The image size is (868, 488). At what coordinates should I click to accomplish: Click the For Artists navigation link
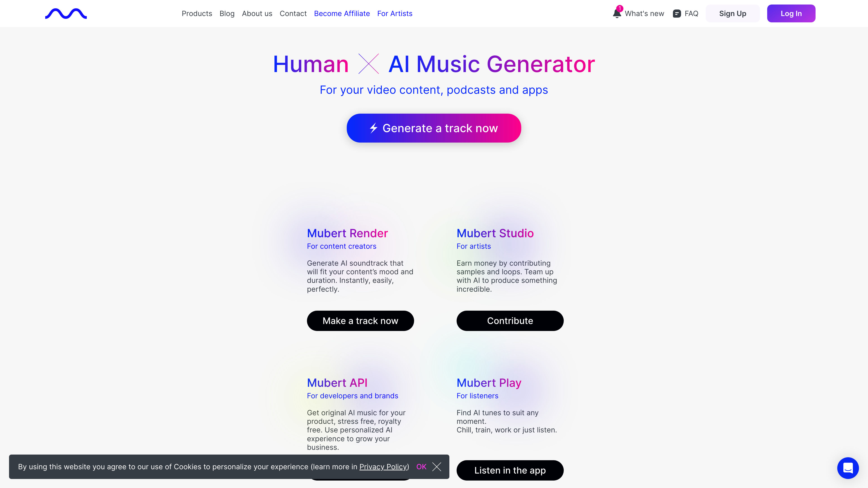click(x=395, y=13)
